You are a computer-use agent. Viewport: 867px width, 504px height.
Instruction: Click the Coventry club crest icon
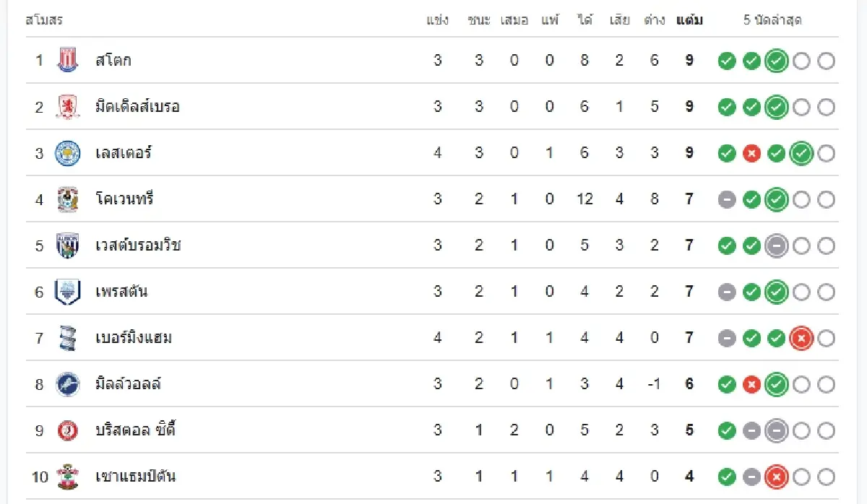pyautogui.click(x=67, y=199)
